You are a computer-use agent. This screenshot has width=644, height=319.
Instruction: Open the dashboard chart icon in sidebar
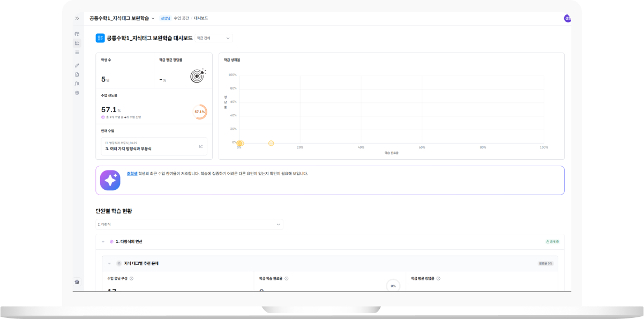tap(77, 43)
